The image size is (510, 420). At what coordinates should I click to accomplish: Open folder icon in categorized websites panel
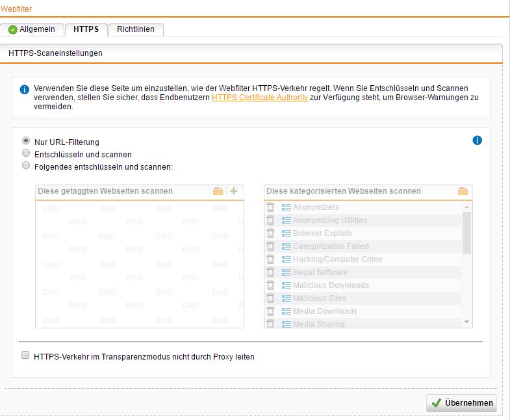(463, 191)
